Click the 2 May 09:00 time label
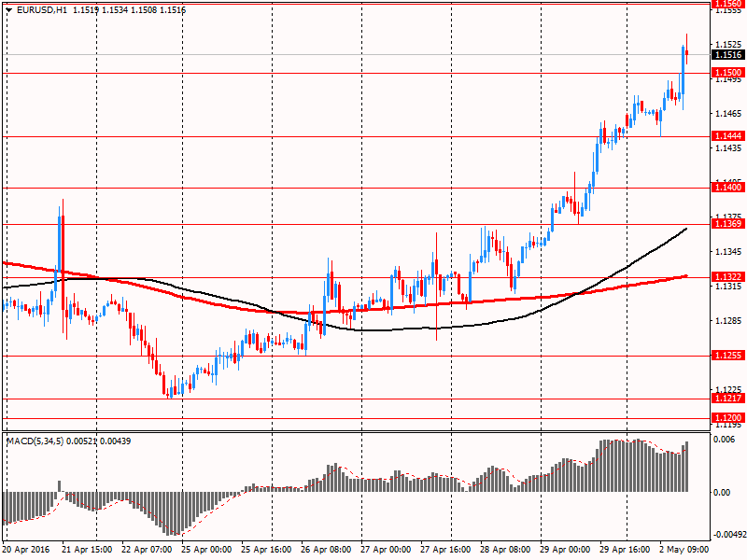 point(682,551)
